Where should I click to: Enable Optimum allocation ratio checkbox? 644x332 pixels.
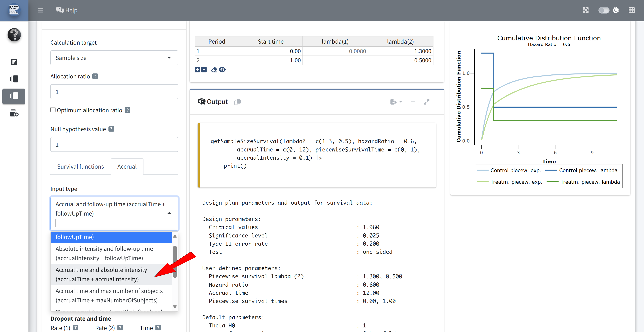click(x=53, y=110)
